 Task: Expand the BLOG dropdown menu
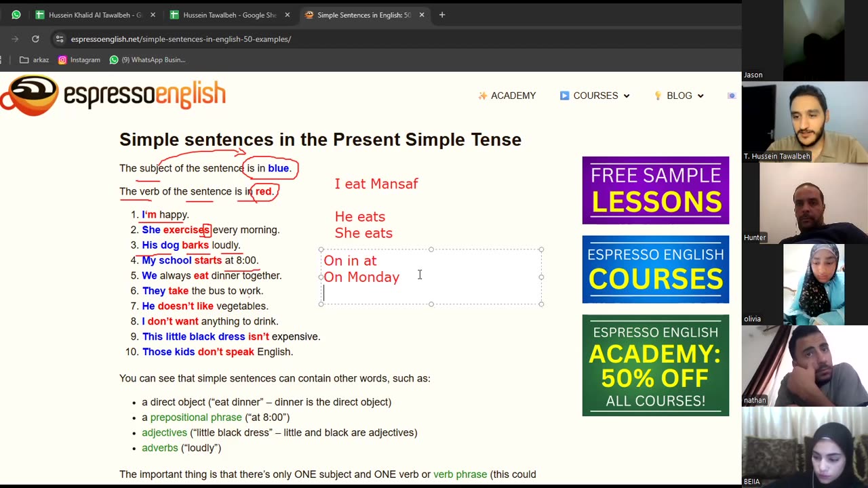coord(679,96)
